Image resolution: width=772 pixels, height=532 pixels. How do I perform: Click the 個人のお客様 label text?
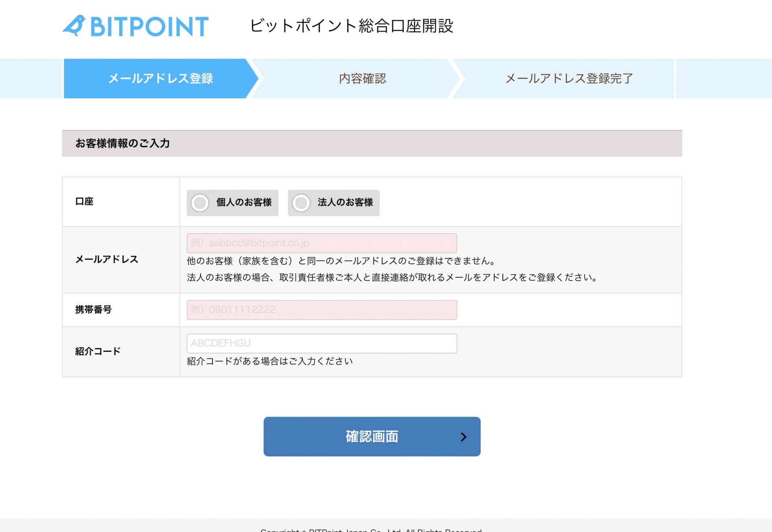(x=244, y=202)
